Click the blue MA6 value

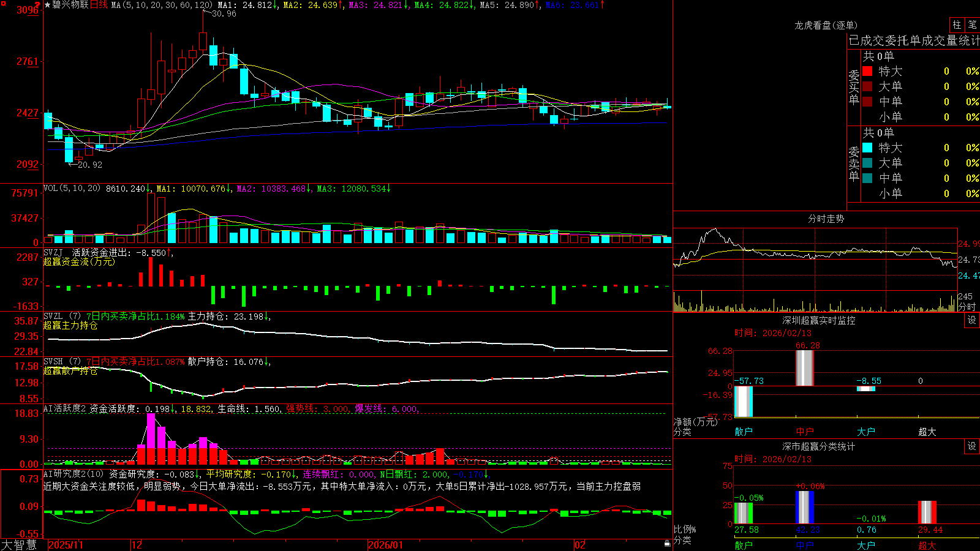pyautogui.click(x=575, y=5)
